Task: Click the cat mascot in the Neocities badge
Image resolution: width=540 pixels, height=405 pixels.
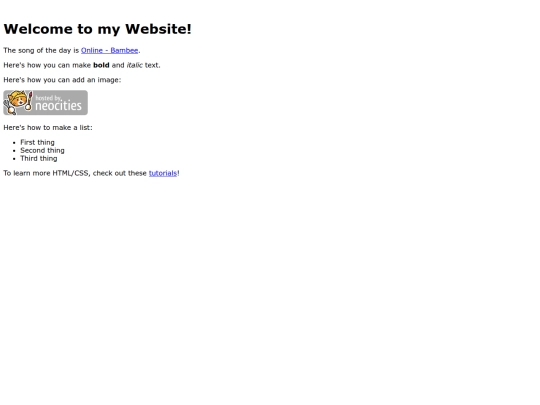Action: 16,102
